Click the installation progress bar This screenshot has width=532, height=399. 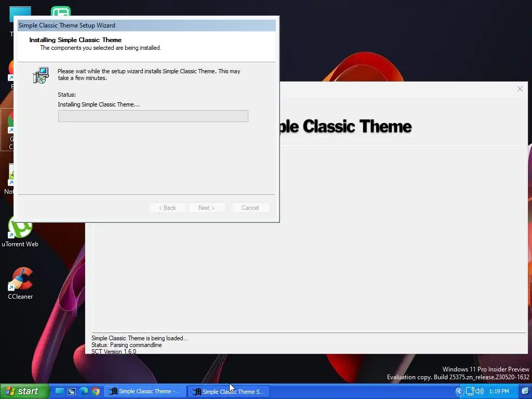point(153,116)
